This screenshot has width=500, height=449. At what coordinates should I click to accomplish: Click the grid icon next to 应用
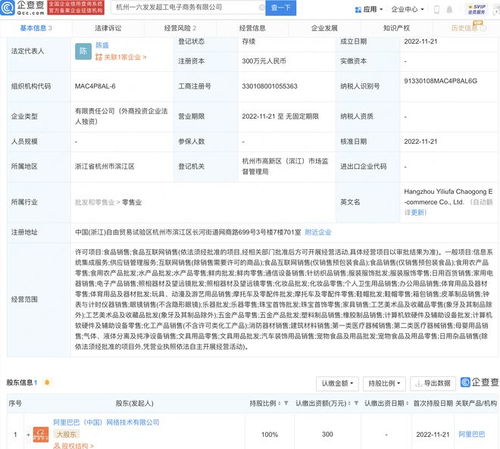point(358,10)
